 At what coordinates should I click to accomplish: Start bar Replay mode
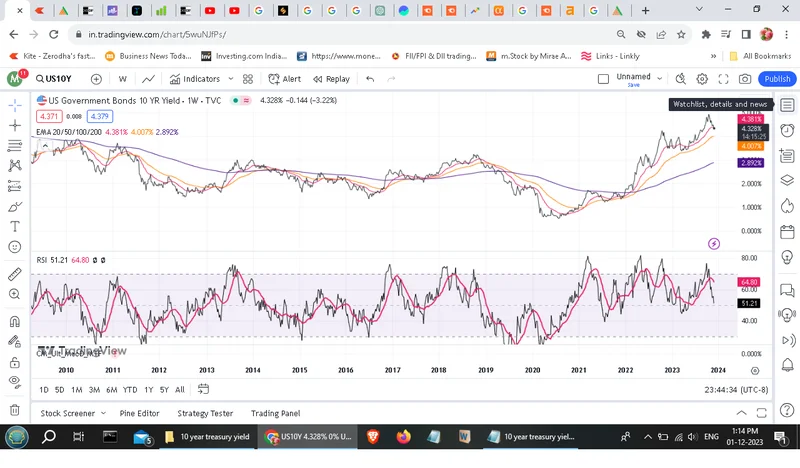pos(331,79)
